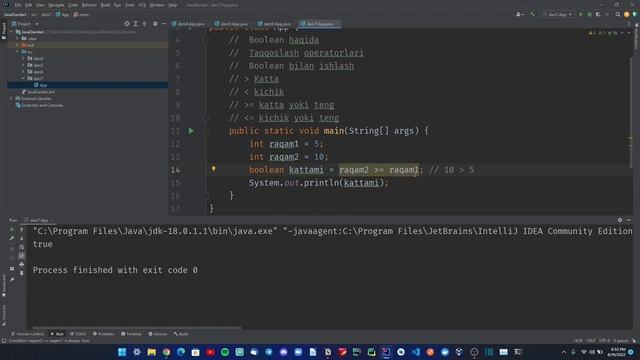
Task: Expand the External Libraries node
Action: (x=11, y=98)
